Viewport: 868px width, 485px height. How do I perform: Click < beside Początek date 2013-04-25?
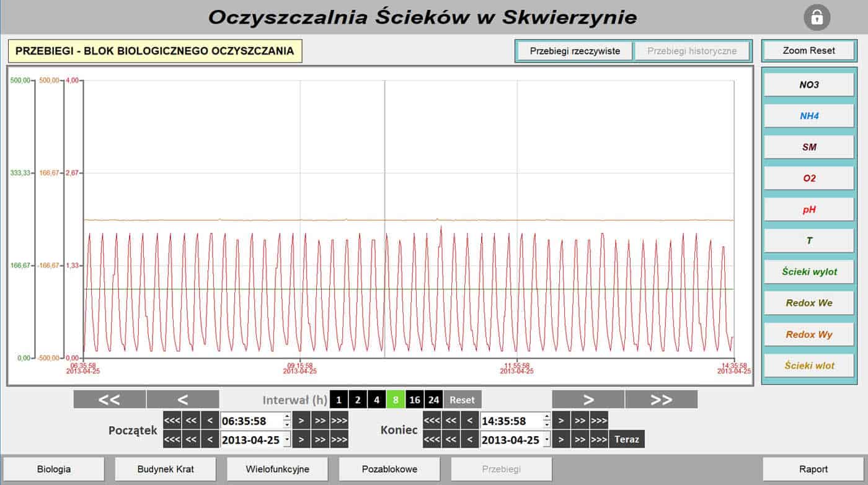coord(210,439)
